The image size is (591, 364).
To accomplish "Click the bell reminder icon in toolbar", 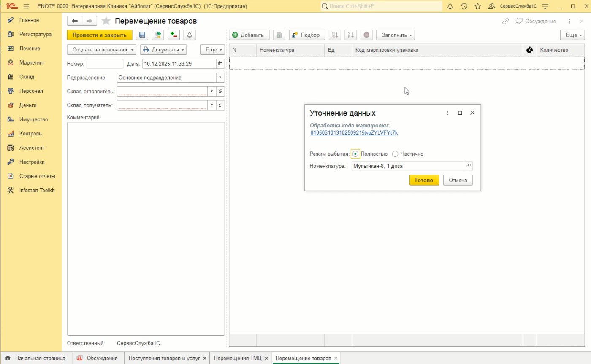I will coord(190,35).
